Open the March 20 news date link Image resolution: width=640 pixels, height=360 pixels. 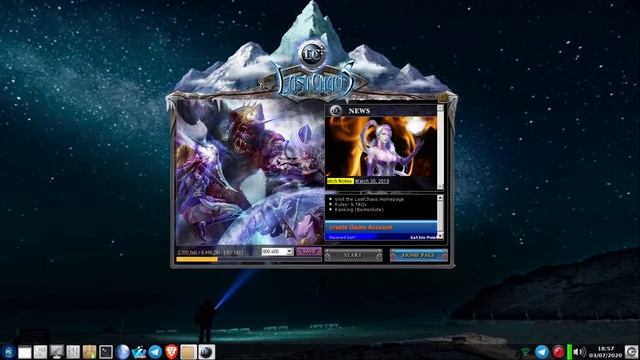pyautogui.click(x=372, y=181)
